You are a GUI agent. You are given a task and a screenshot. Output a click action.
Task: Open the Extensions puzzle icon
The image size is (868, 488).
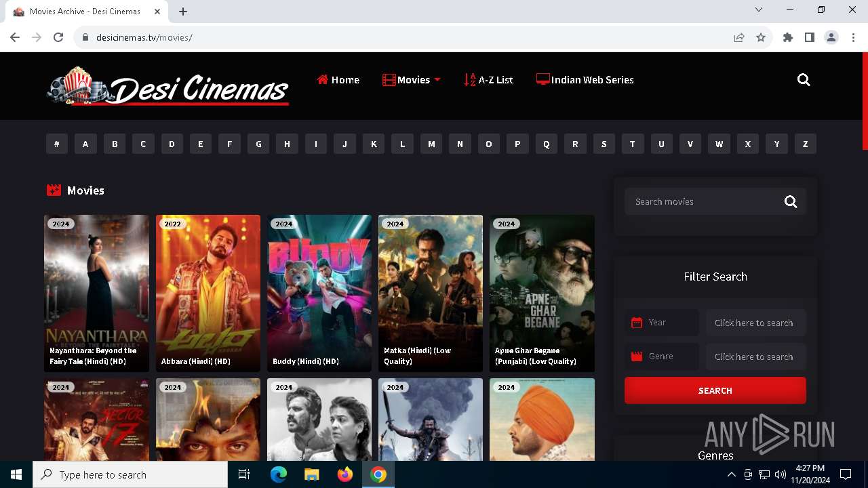[788, 37]
